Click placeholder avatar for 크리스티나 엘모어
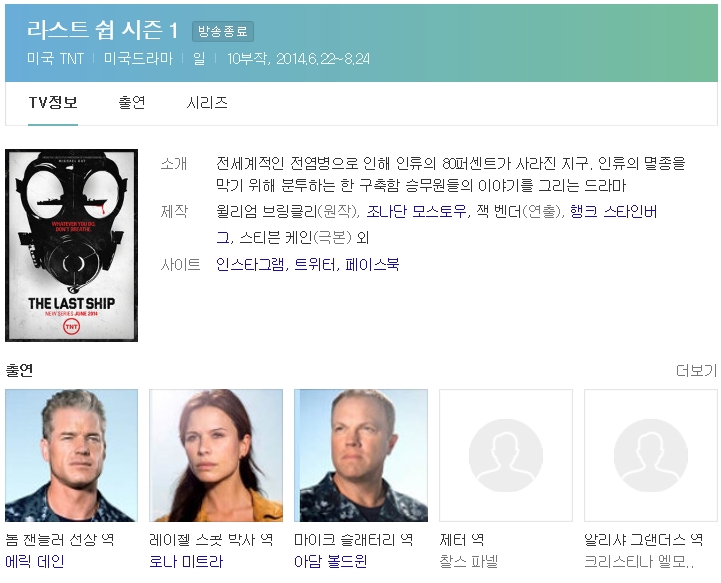This screenshot has height=583, width=721. click(x=651, y=455)
